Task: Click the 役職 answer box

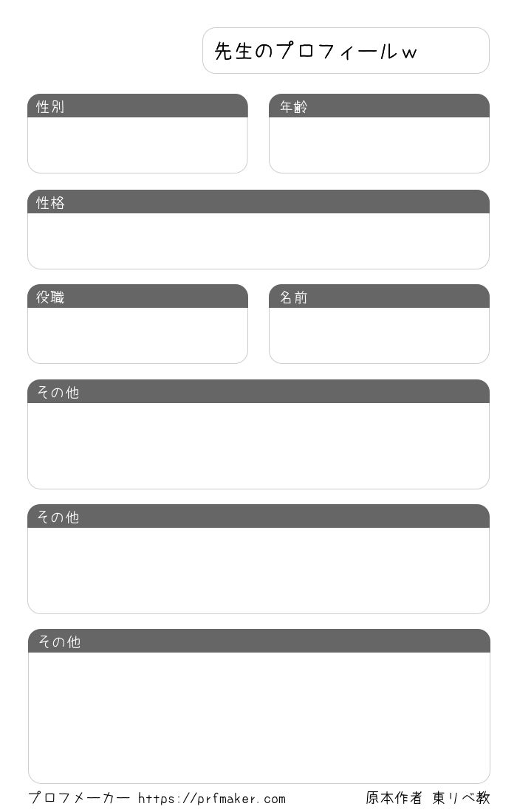Action: pos(137,336)
